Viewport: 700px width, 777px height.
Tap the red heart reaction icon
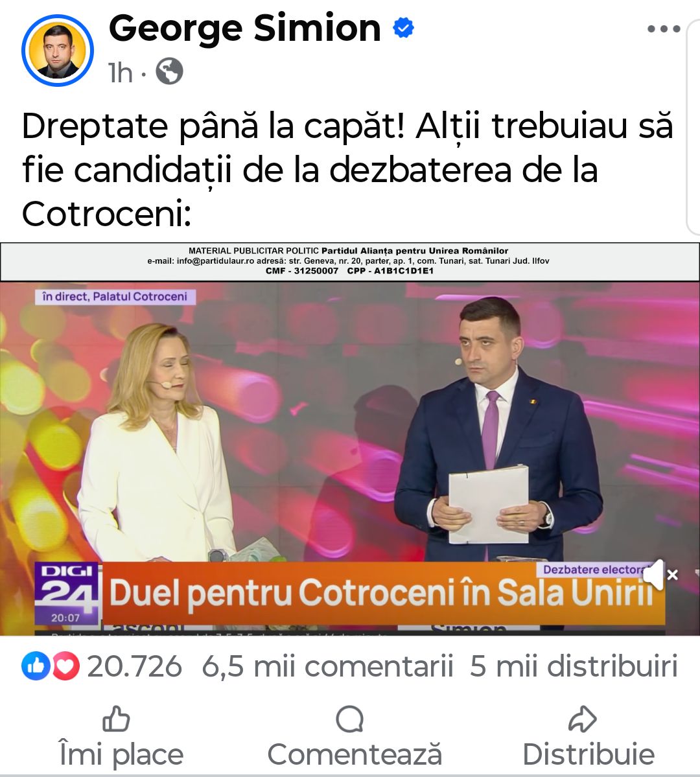(65, 666)
